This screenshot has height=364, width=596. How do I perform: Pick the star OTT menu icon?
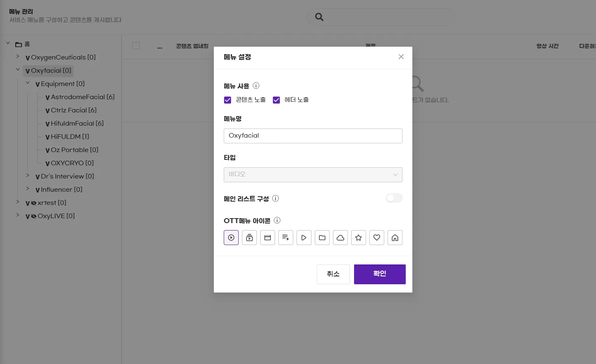coord(359,238)
